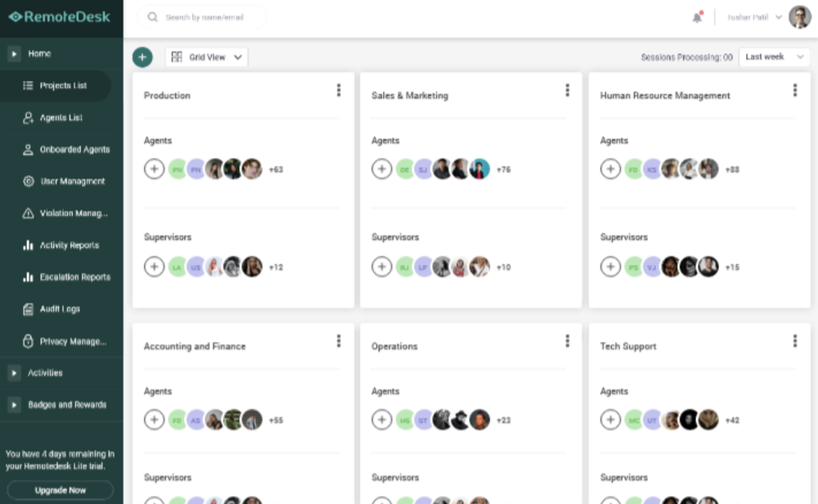
Task: Open the Grid View dropdown
Action: (x=207, y=57)
